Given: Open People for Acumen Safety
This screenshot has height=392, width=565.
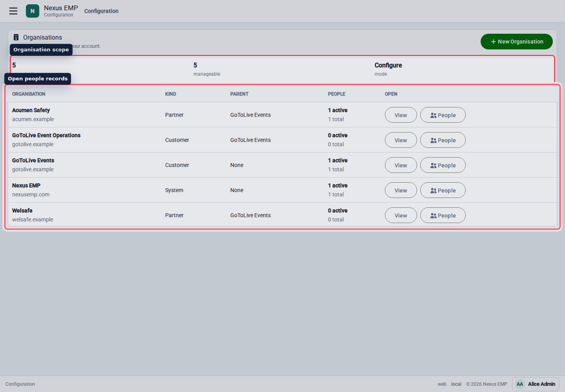Looking at the screenshot, I should tap(443, 115).
